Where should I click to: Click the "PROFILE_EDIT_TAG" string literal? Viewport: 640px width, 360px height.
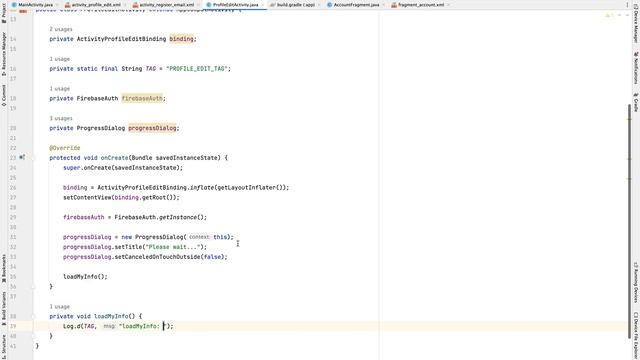point(197,69)
